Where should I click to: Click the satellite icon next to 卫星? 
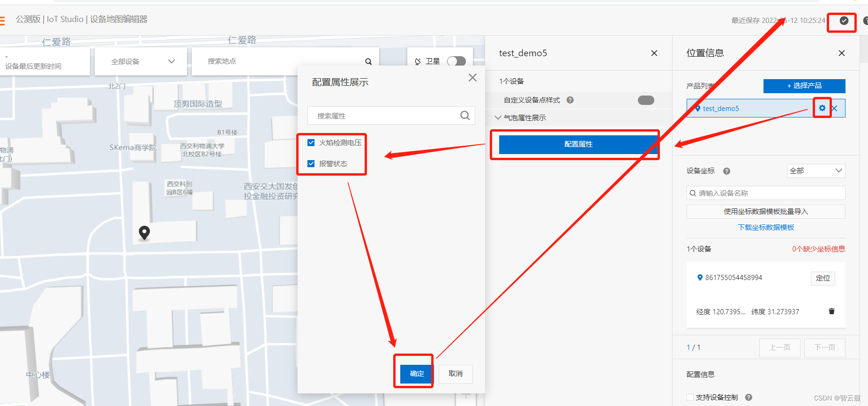tap(418, 61)
